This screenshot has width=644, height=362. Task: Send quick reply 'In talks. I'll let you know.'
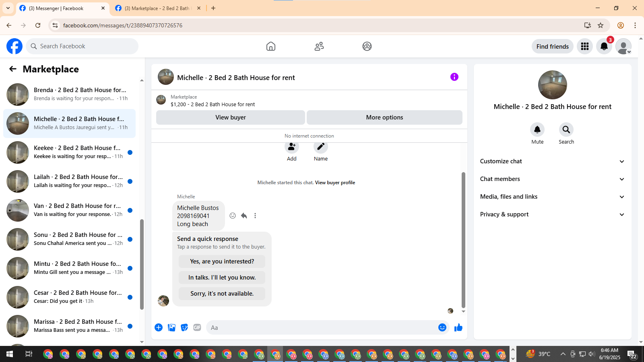tap(222, 278)
